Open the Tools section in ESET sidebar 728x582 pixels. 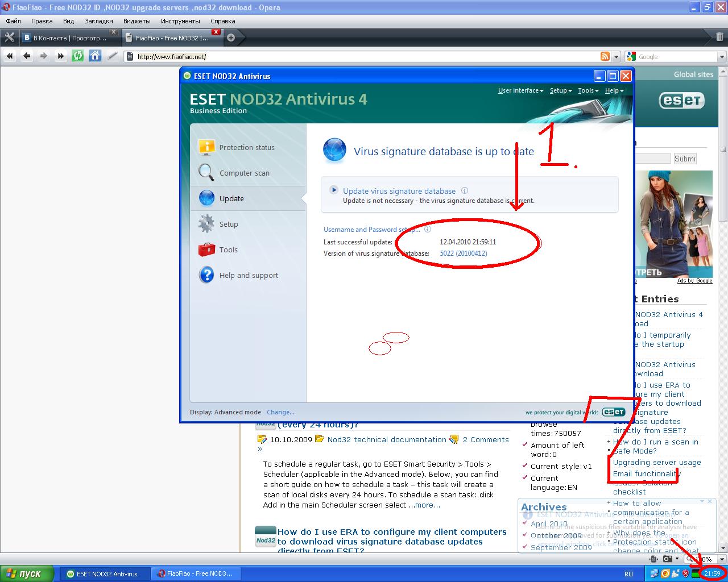pyautogui.click(x=229, y=250)
